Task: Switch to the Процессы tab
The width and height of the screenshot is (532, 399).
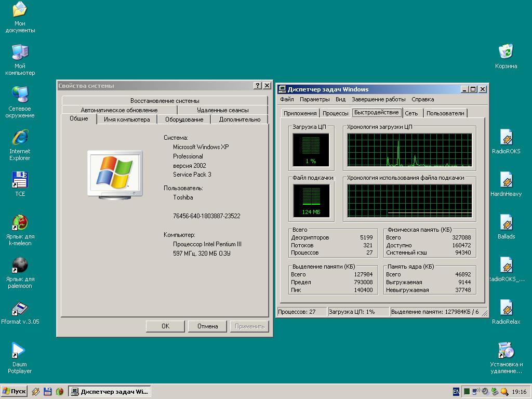Action: (x=335, y=113)
